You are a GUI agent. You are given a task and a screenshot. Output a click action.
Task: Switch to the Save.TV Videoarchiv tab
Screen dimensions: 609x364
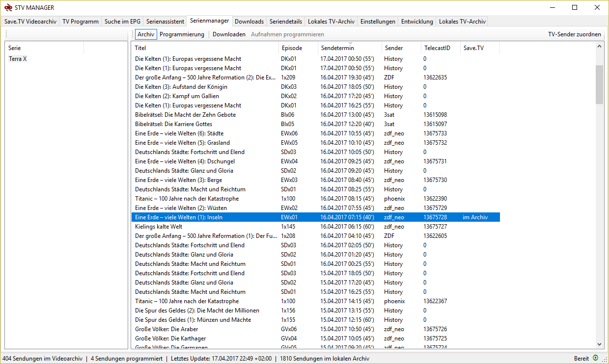[x=30, y=22]
